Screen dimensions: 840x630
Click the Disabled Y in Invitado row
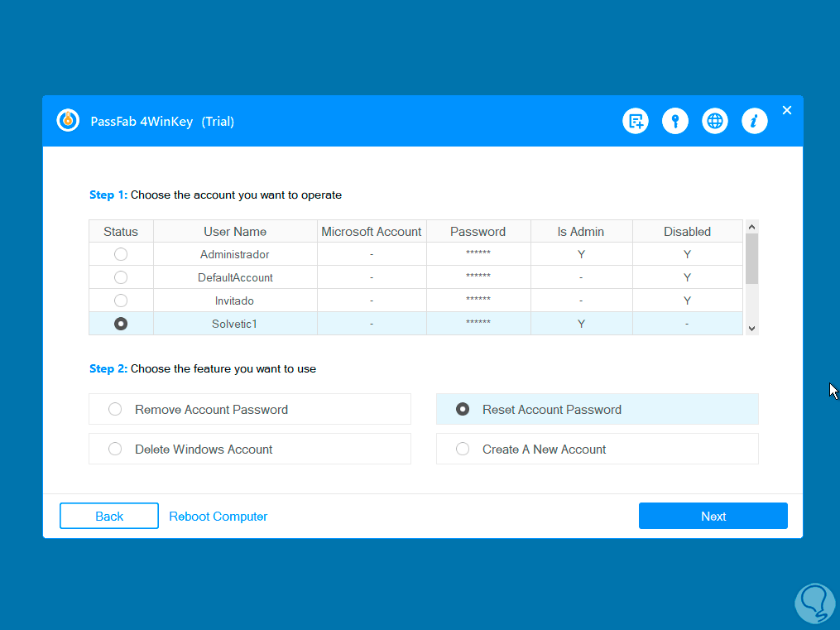pos(688,301)
